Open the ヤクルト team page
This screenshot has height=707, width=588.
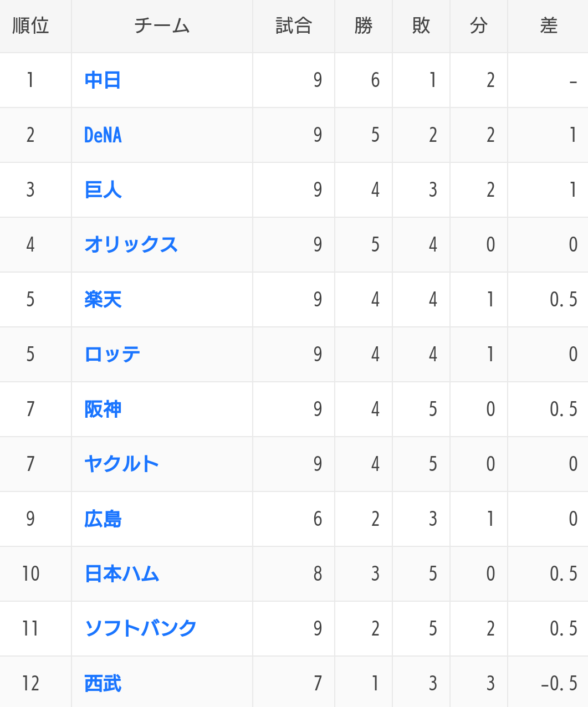tap(121, 464)
